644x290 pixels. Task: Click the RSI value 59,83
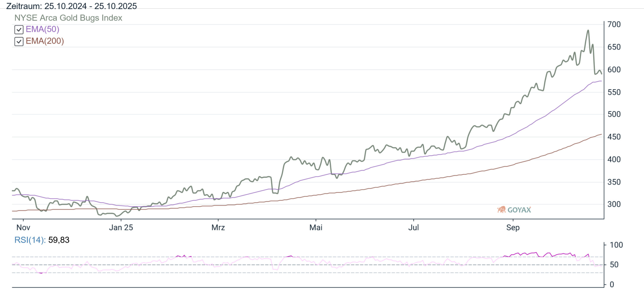click(x=59, y=240)
